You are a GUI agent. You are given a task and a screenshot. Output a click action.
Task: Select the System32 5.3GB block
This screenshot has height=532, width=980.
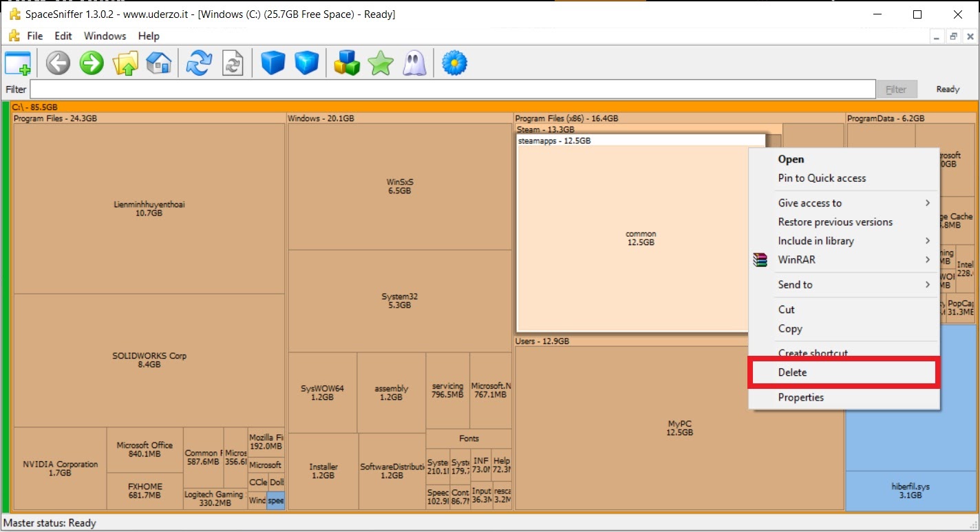(400, 301)
